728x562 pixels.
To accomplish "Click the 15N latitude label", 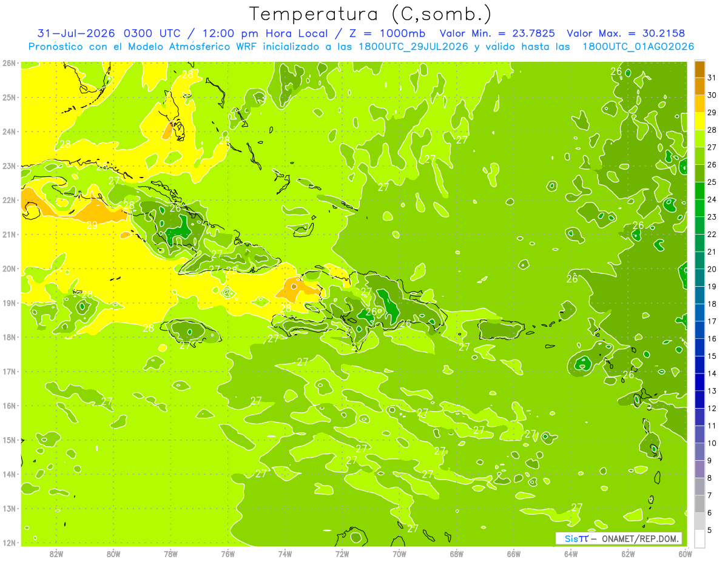I will click(9, 440).
